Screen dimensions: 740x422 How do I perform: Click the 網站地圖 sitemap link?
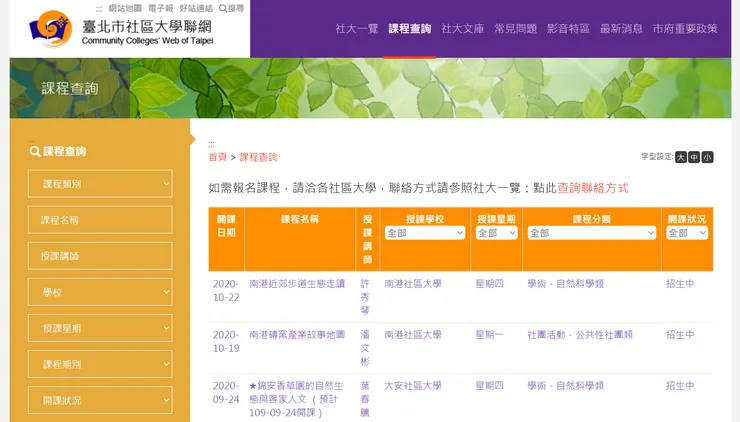click(x=125, y=8)
